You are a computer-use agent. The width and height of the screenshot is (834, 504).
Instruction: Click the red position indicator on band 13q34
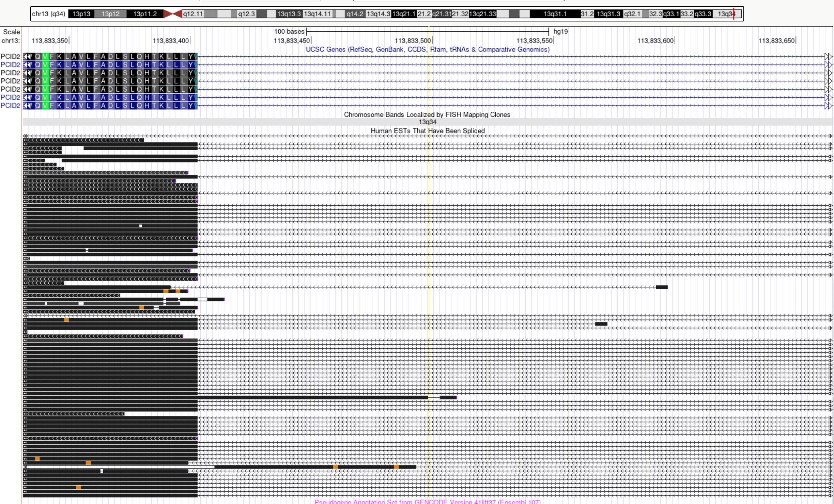click(x=733, y=14)
